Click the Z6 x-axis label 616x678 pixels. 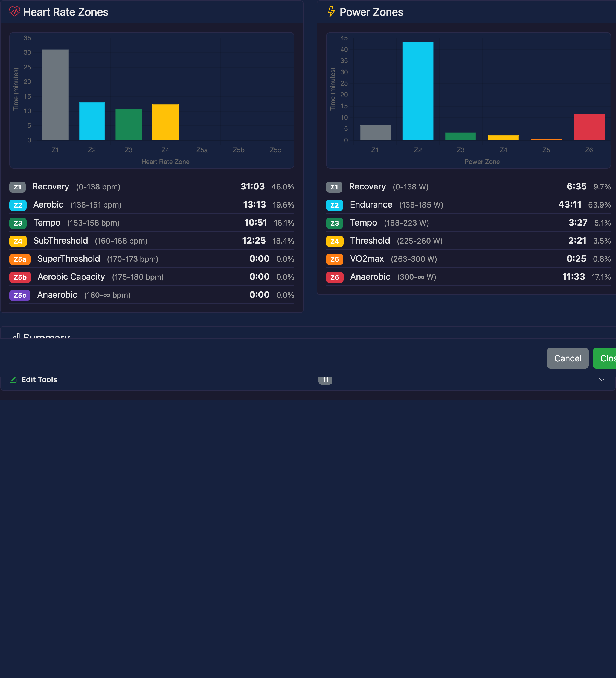(x=589, y=150)
